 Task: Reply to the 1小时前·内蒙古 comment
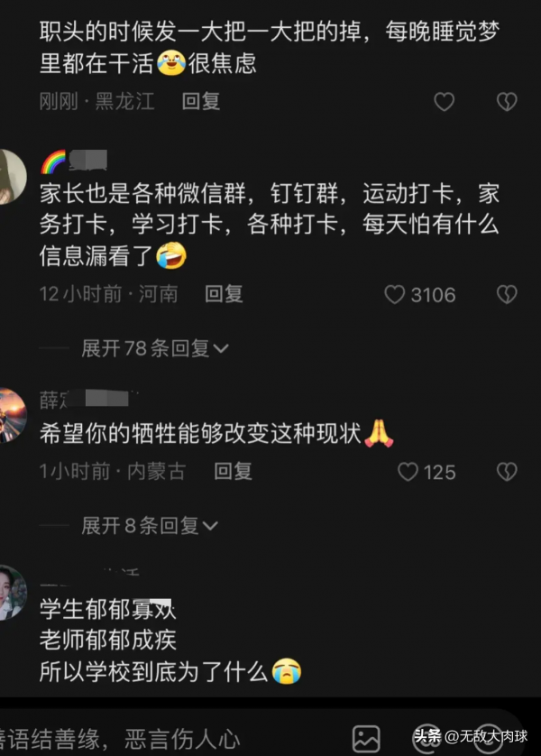point(234,472)
